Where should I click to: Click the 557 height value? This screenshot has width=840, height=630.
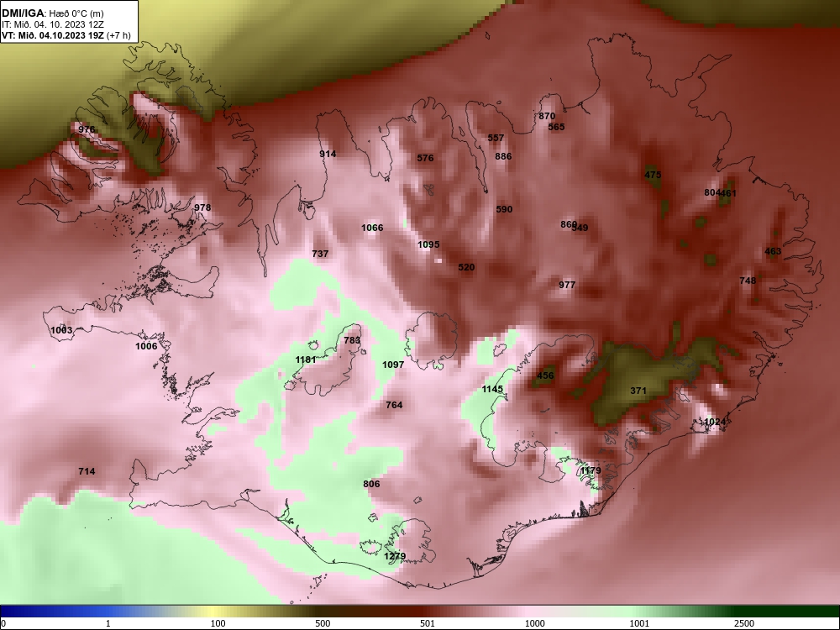496,139
